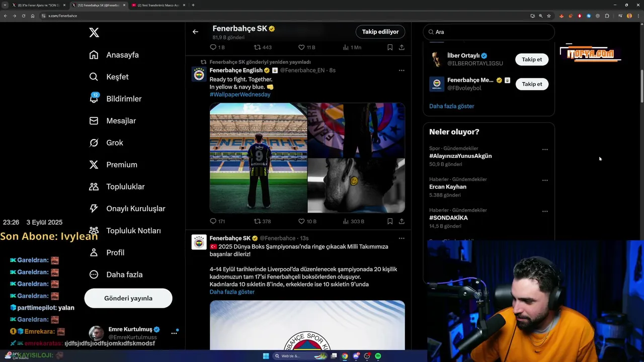Click the Profil person icon
644x362 pixels.
click(94, 252)
